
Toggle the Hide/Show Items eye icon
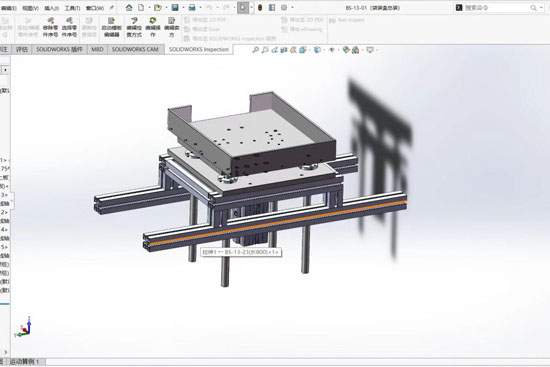coord(331,50)
